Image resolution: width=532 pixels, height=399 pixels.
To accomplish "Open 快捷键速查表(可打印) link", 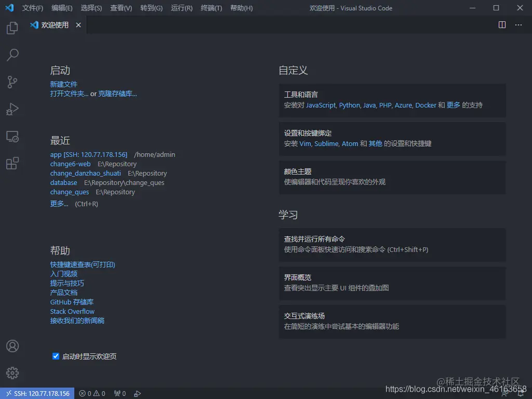I will pyautogui.click(x=83, y=264).
